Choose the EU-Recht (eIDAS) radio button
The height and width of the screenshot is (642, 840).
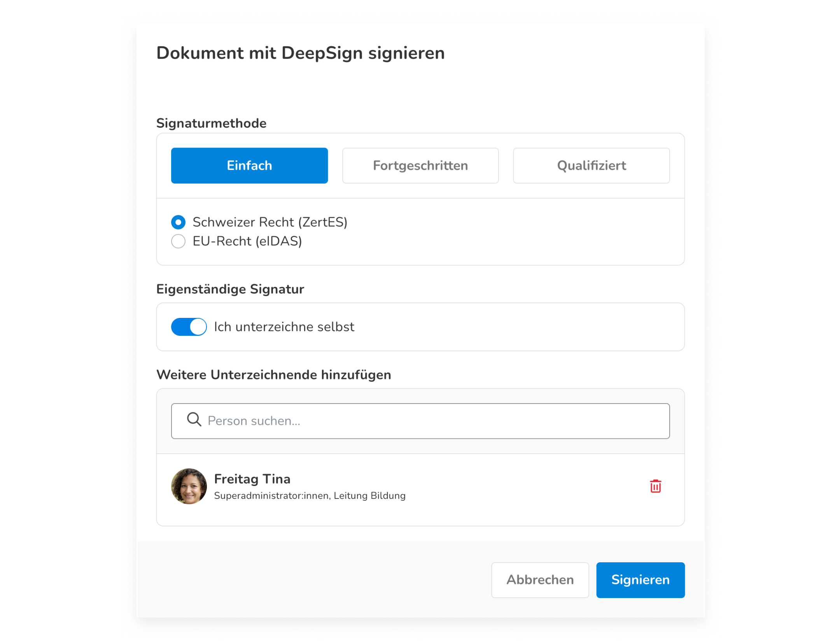178,241
